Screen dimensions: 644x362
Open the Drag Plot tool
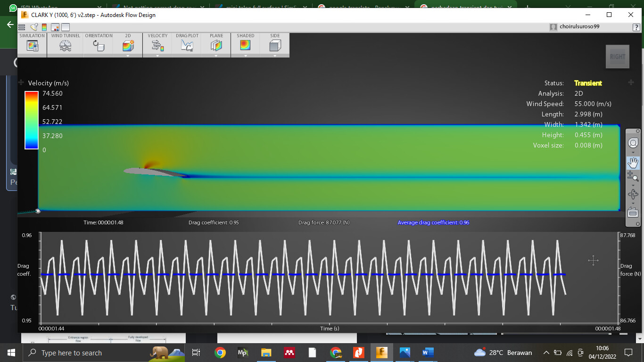186,45
